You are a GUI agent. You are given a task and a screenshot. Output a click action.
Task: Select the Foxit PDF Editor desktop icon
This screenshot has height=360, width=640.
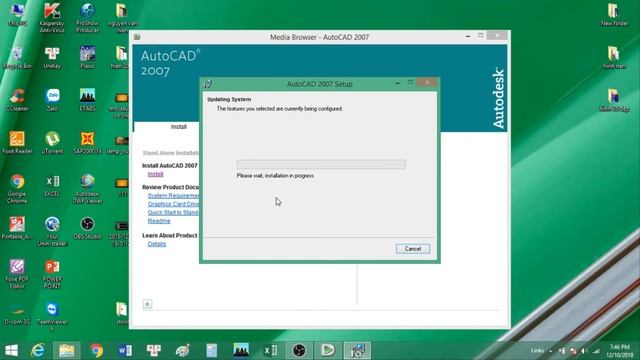(x=17, y=274)
